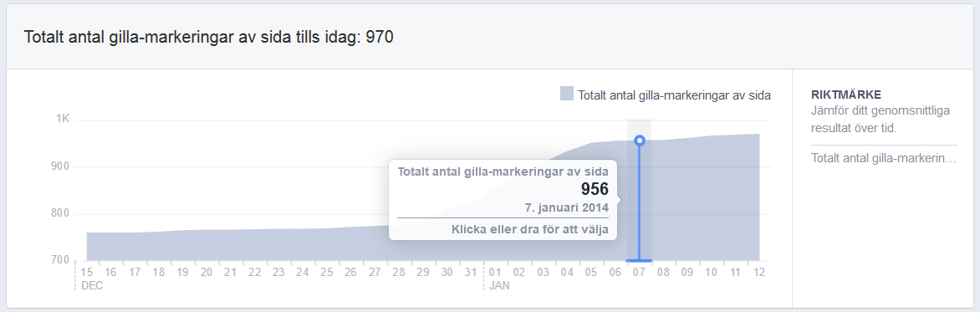This screenshot has height=312, width=980.
Task: Select benchmark 'Totalt antal gilla-markerin…' link
Action: [x=883, y=158]
